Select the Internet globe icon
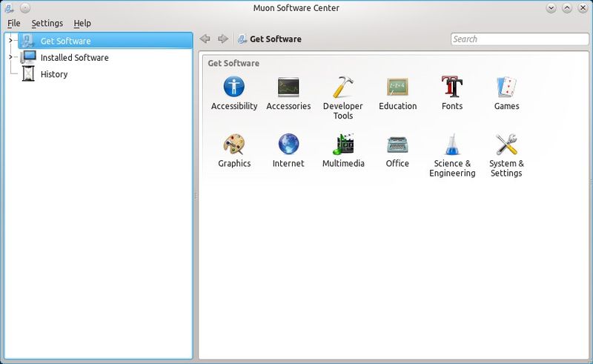 click(x=288, y=144)
